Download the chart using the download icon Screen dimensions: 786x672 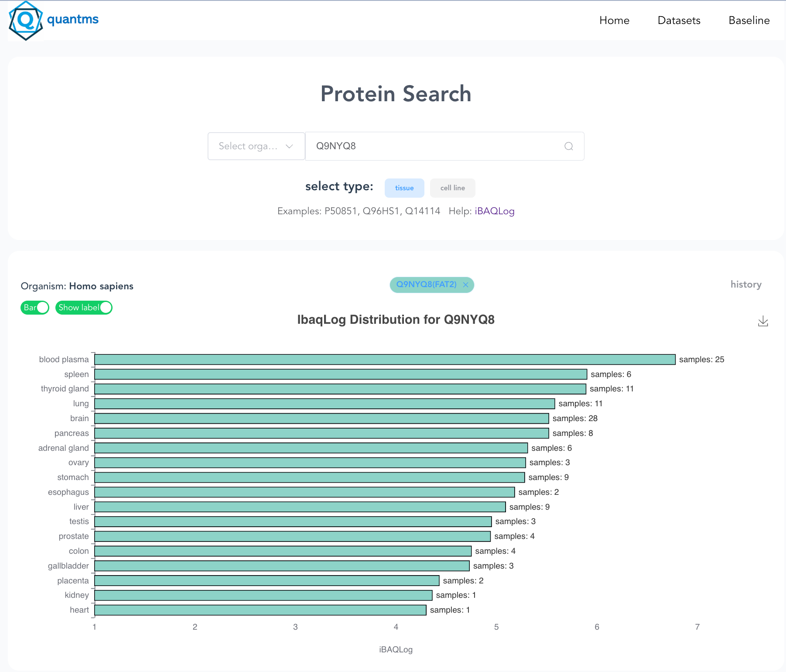click(763, 322)
